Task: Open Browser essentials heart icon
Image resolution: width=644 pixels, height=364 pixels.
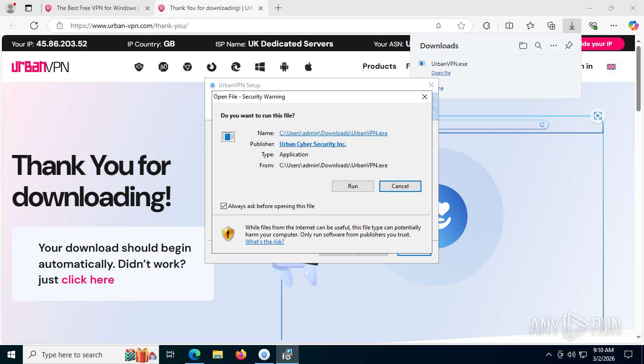Action: [593, 26]
